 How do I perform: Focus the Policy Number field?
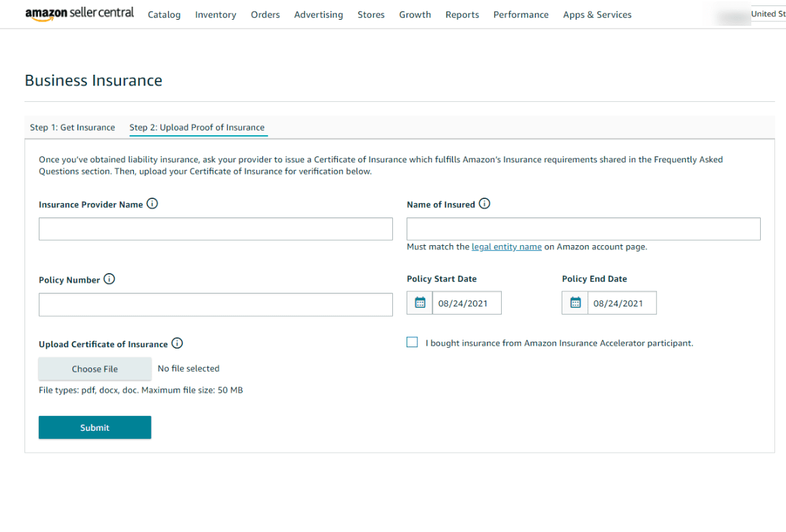pos(216,304)
